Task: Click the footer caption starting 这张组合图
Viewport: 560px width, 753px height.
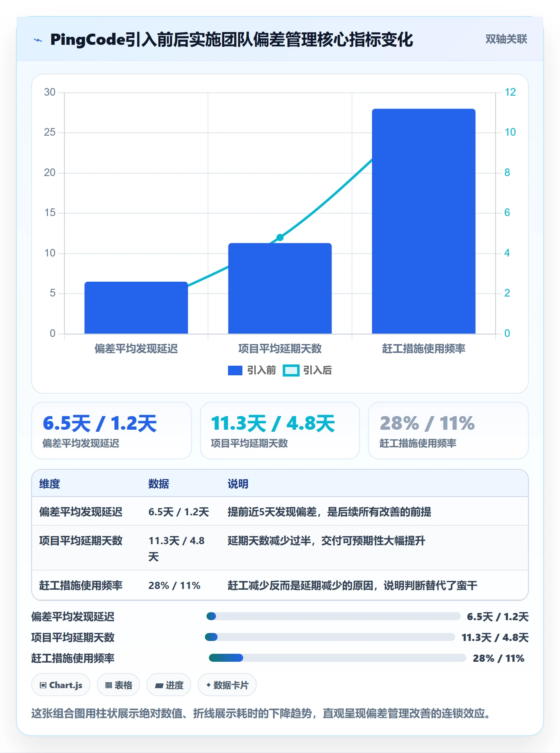Action: point(262,713)
